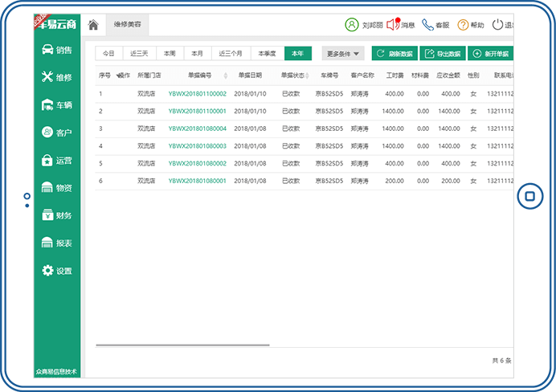Expand the 更多条件 dropdown filter
The image size is (556, 392).
343,54
